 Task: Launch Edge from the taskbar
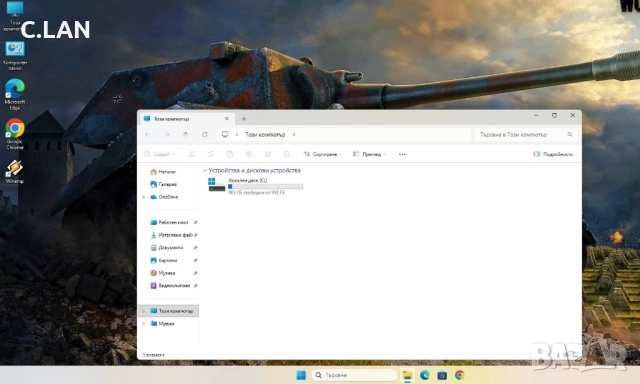coord(424,375)
